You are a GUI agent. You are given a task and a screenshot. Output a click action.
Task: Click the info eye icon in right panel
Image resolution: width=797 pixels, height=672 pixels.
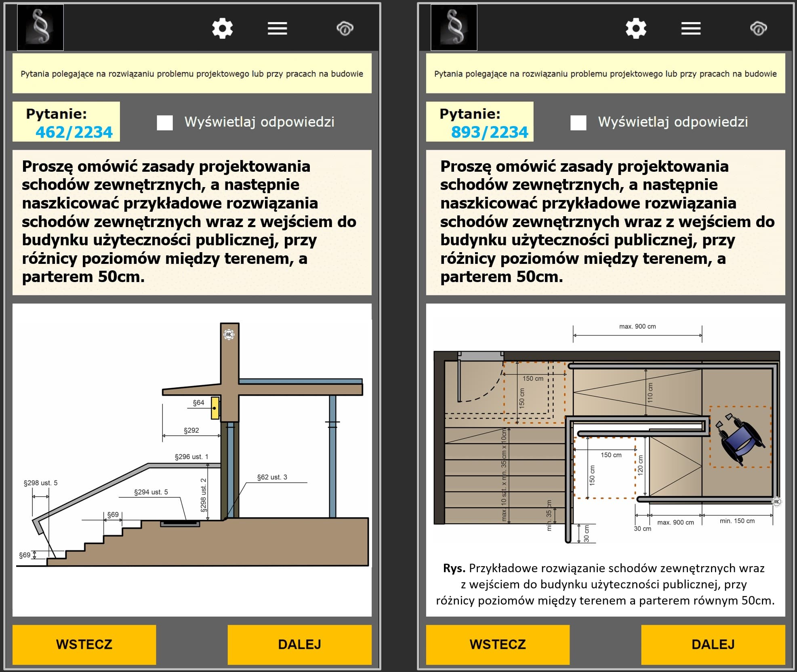pos(758,28)
